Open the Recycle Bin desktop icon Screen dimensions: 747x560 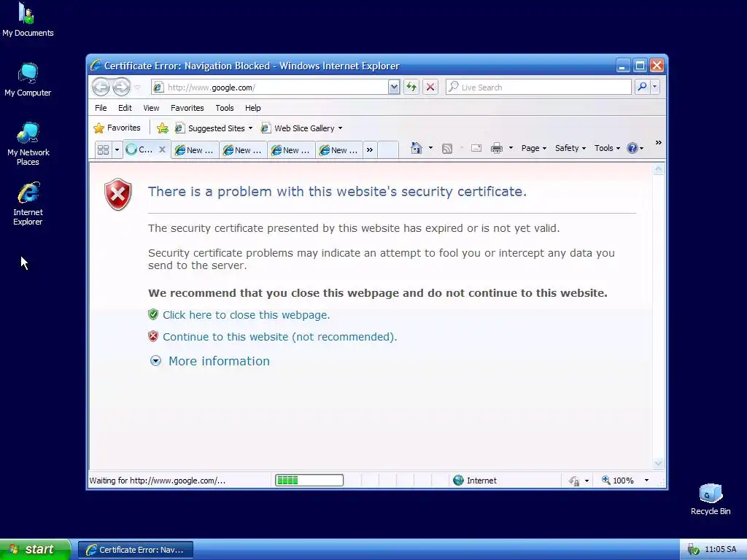[x=711, y=499]
